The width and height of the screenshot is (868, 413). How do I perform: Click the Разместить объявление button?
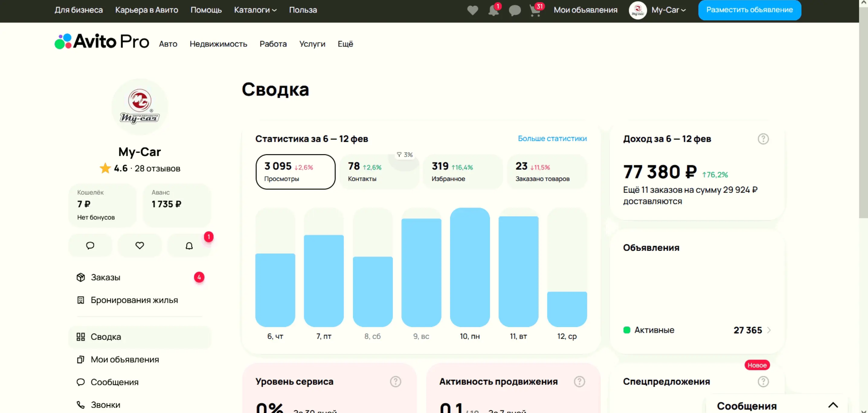coord(749,10)
